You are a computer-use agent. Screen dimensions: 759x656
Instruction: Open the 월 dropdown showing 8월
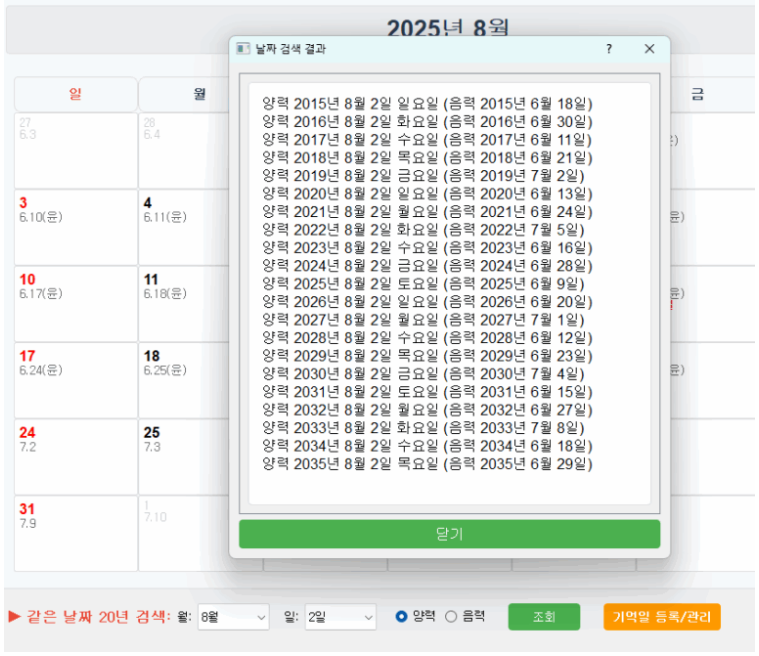pyautogui.click(x=233, y=617)
